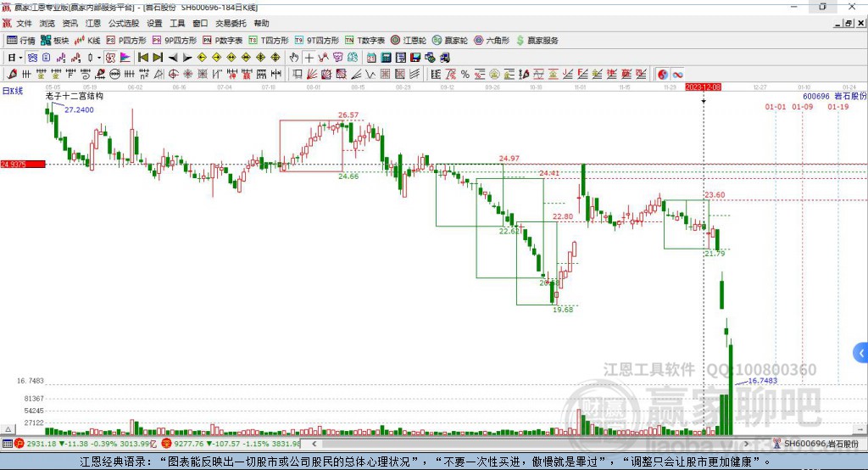
Task: Click the red 2023-12-08 date marker
Action: (703, 87)
